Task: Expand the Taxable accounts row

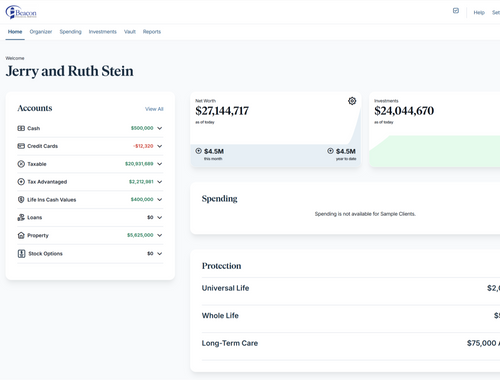Action: coord(160,164)
